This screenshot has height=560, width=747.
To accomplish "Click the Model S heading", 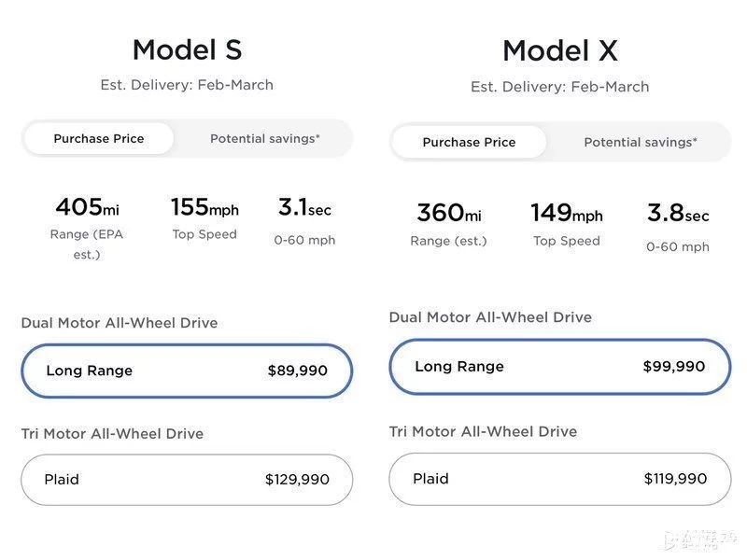I will coord(187,49).
